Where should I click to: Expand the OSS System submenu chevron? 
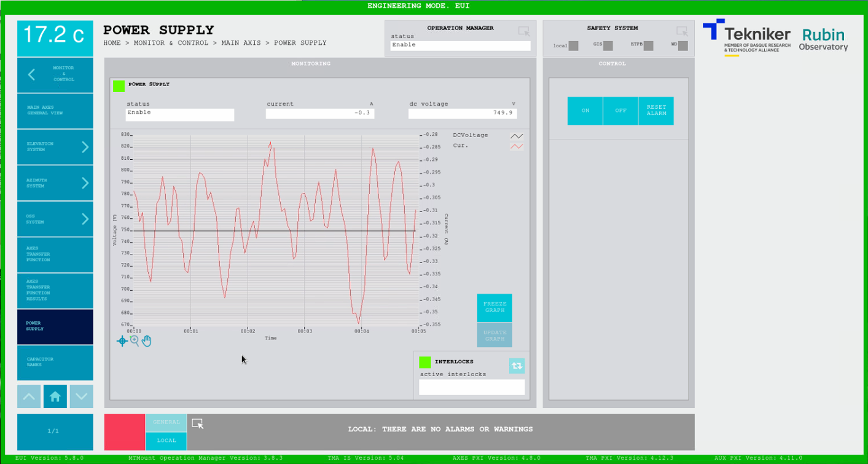pyautogui.click(x=85, y=219)
